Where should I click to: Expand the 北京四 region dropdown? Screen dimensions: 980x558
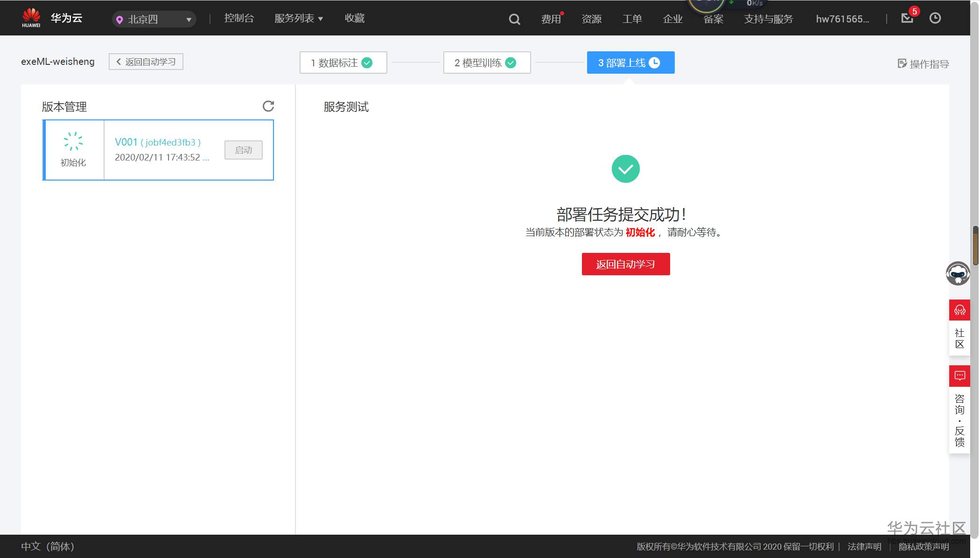[x=154, y=19]
